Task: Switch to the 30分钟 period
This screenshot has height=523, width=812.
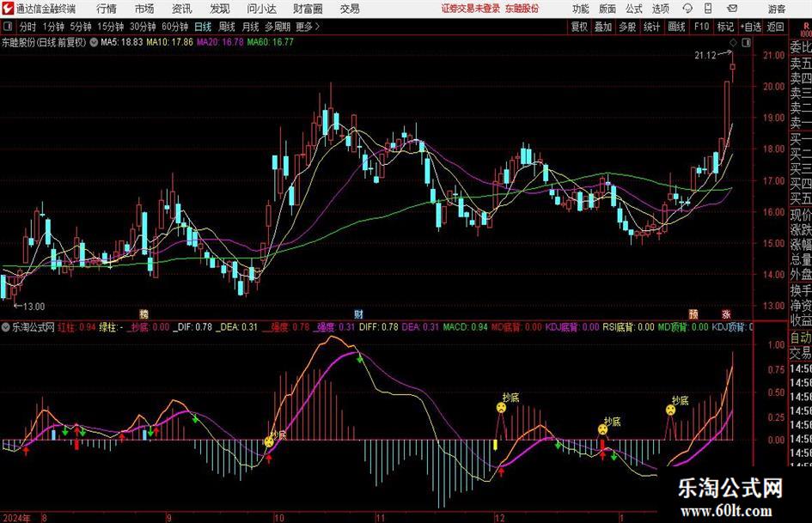Action: [x=143, y=27]
